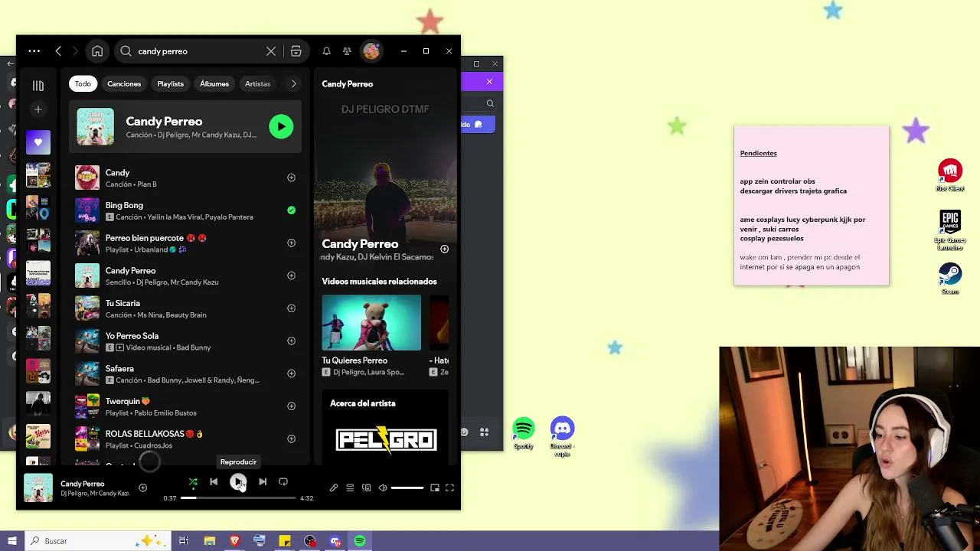Show more filter tabs with right chevron
This screenshot has height=551, width=980.
click(293, 83)
